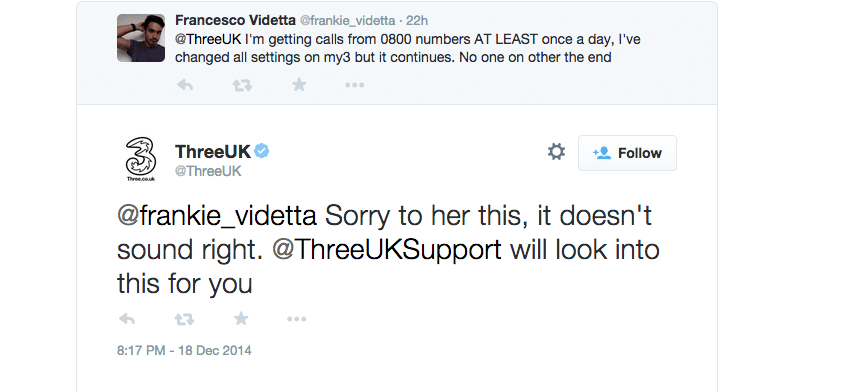
Task: Reply to the ThreeUK tweet
Action: (x=127, y=319)
